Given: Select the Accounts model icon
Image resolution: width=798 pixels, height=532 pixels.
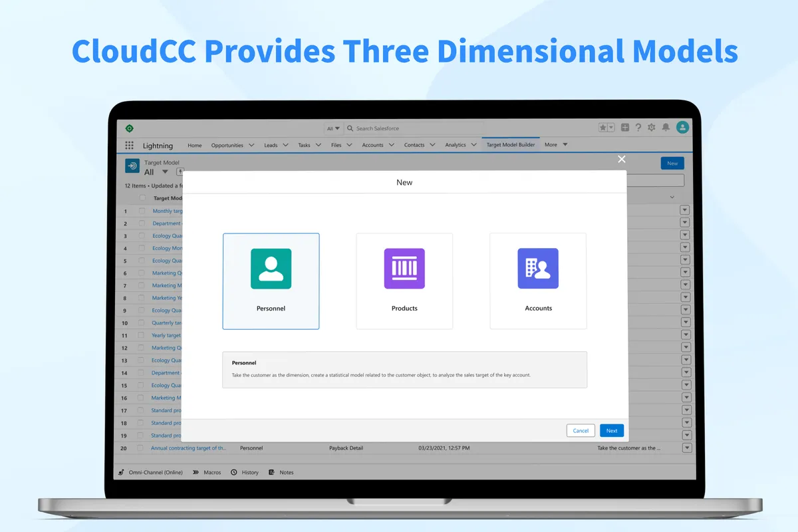Looking at the screenshot, I should coord(538,269).
